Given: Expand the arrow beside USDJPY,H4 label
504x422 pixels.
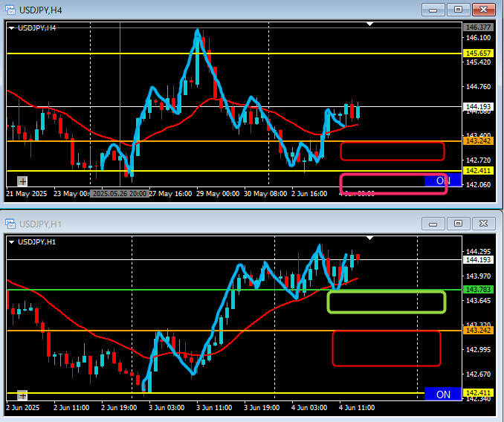Looking at the screenshot, I should click(10, 27).
